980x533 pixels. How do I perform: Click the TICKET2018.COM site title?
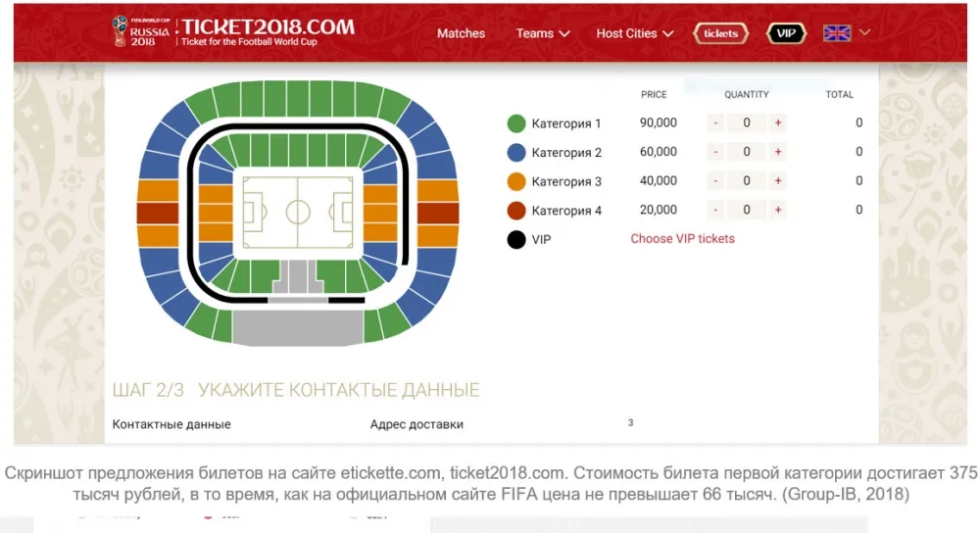point(269,26)
